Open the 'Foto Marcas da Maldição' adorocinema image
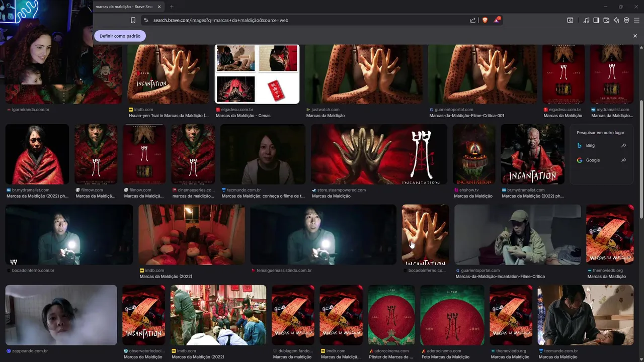The image size is (644, 362). 452,315
